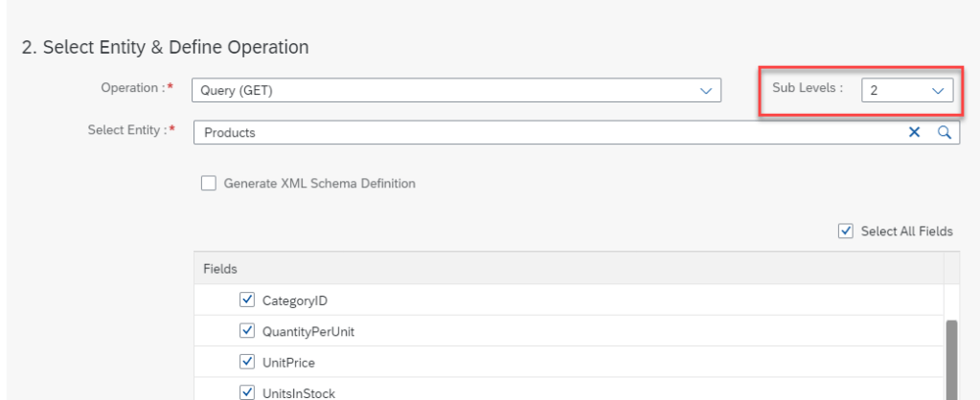Click the Select All Fields label text
The height and width of the screenshot is (400, 980).
(x=906, y=231)
